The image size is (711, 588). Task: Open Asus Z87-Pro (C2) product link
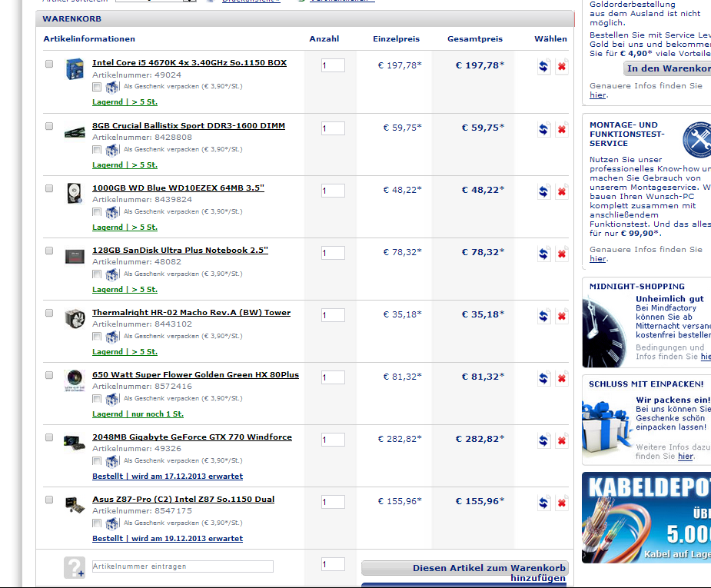183,499
